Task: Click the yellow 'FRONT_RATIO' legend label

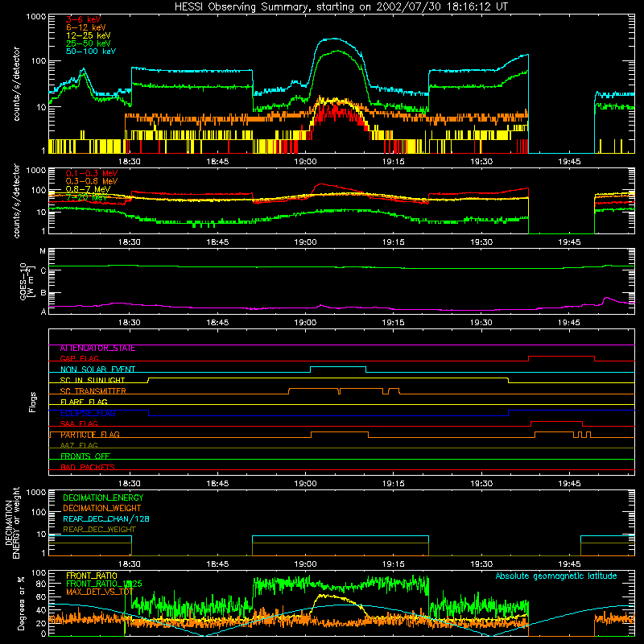Action: 92,576
